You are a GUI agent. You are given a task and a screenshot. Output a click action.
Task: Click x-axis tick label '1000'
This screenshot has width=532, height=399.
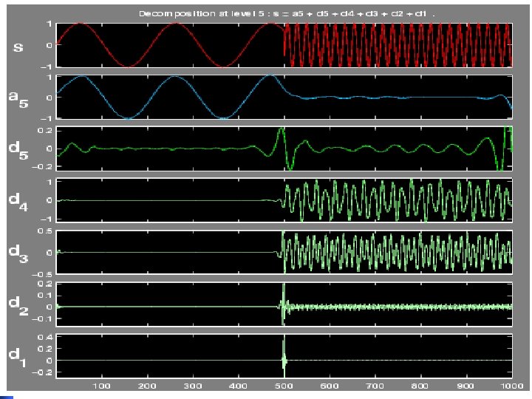[511, 386]
